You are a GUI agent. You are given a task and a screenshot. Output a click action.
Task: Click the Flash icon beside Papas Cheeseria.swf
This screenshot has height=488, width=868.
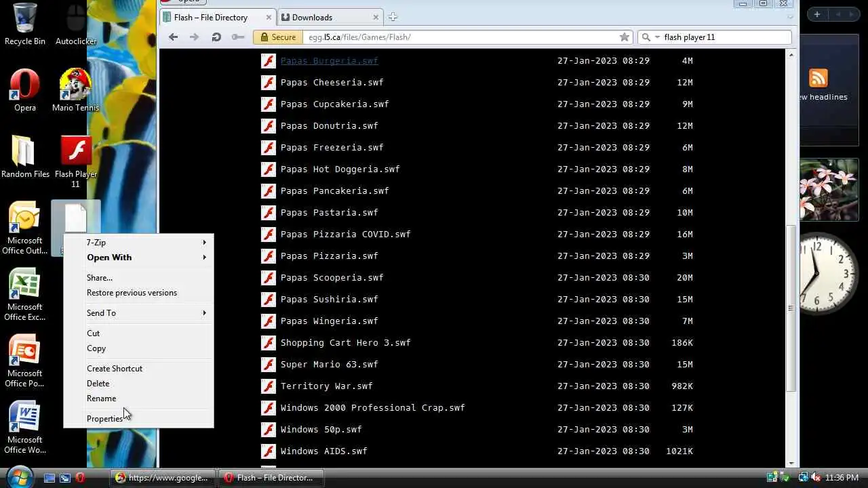tap(269, 82)
